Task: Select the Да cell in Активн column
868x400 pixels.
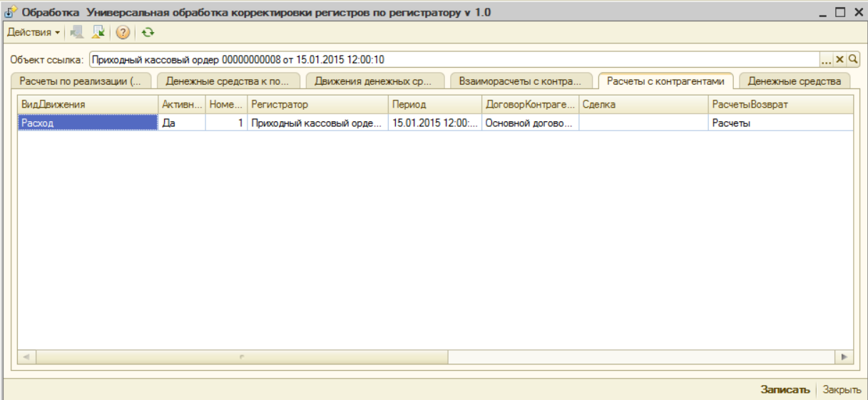Action: tap(183, 123)
